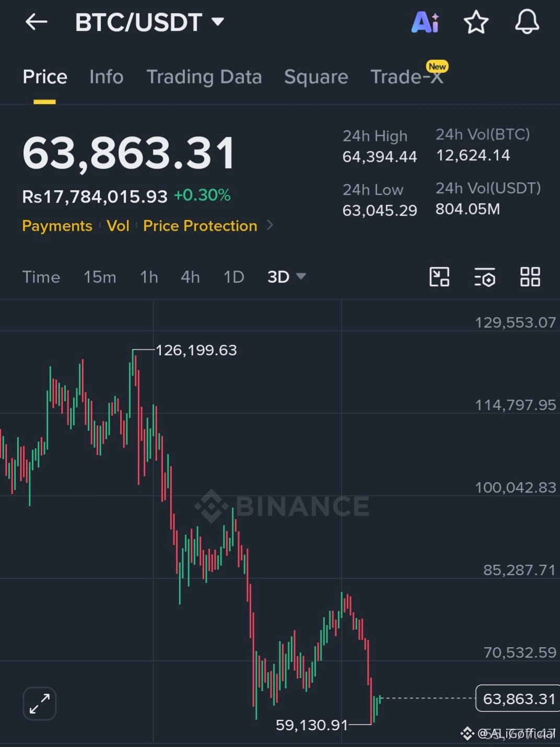Expand the Price Protection chevron

pyautogui.click(x=270, y=225)
